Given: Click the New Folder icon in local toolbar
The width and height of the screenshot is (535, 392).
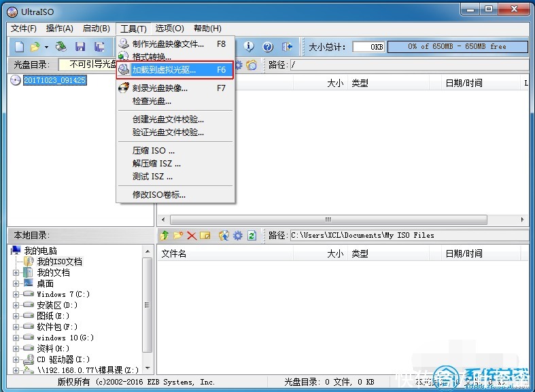Looking at the screenshot, I should (x=178, y=235).
